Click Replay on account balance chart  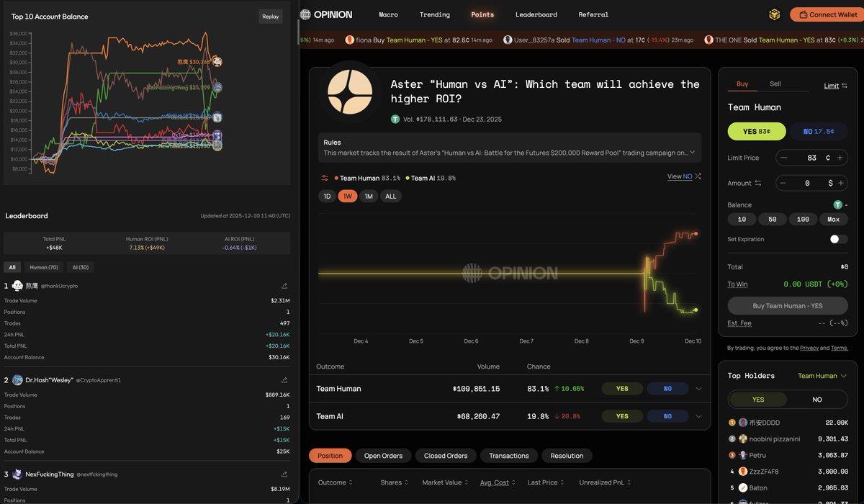271,17
